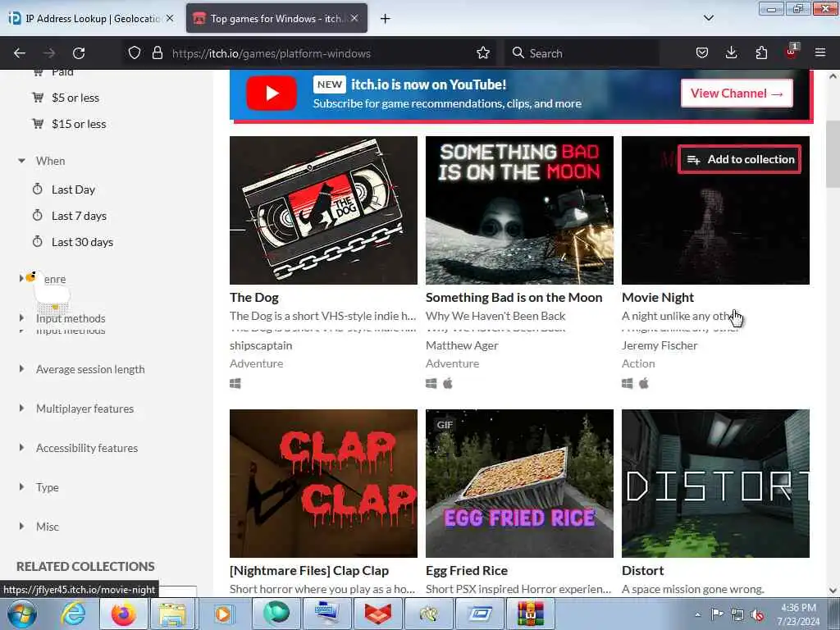The height and width of the screenshot is (630, 840).
Task: Visit author Matthew Ager's page
Action: click(462, 345)
